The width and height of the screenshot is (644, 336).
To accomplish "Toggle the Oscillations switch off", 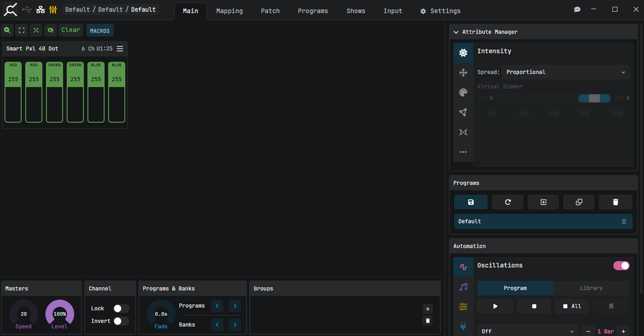I will [x=621, y=266].
